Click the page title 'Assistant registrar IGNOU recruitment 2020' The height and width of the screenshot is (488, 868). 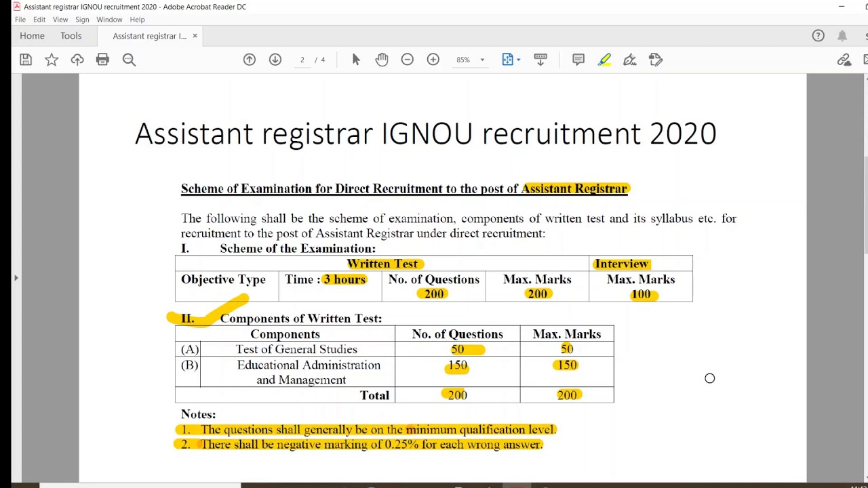(426, 134)
